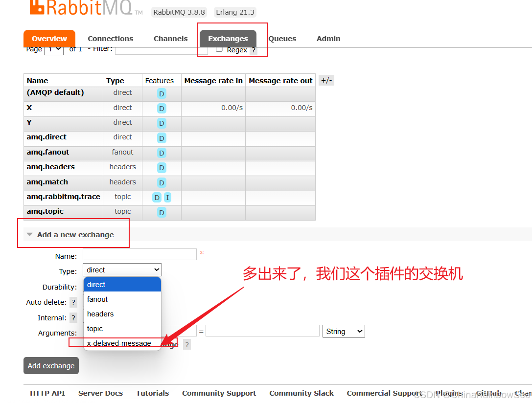Click the Name column header

click(x=37, y=81)
